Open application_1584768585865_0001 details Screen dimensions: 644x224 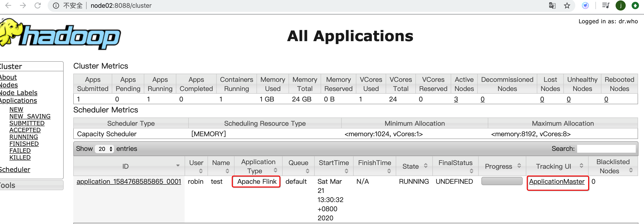point(129,181)
